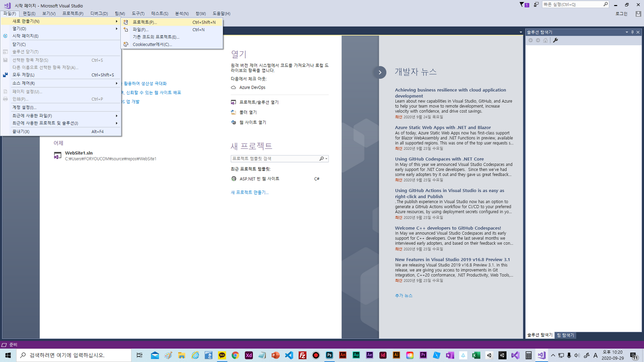Choose 계정 설정(I)... from File menu

pos(61,107)
